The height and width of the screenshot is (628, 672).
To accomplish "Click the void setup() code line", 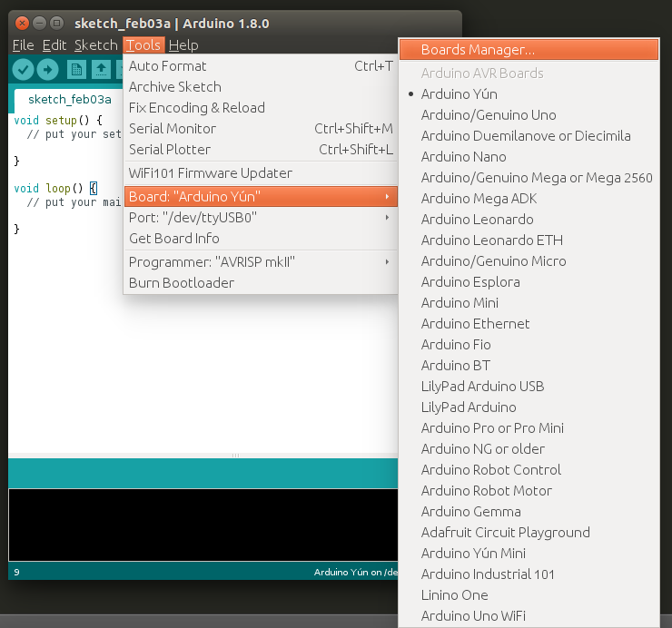I will [58, 121].
